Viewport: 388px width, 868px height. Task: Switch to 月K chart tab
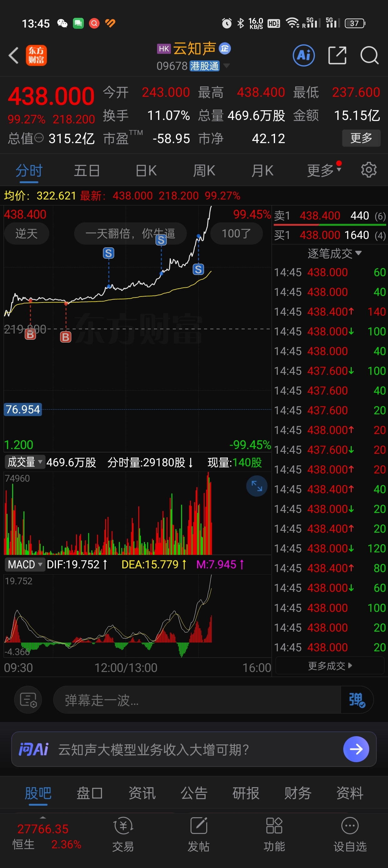tap(263, 170)
